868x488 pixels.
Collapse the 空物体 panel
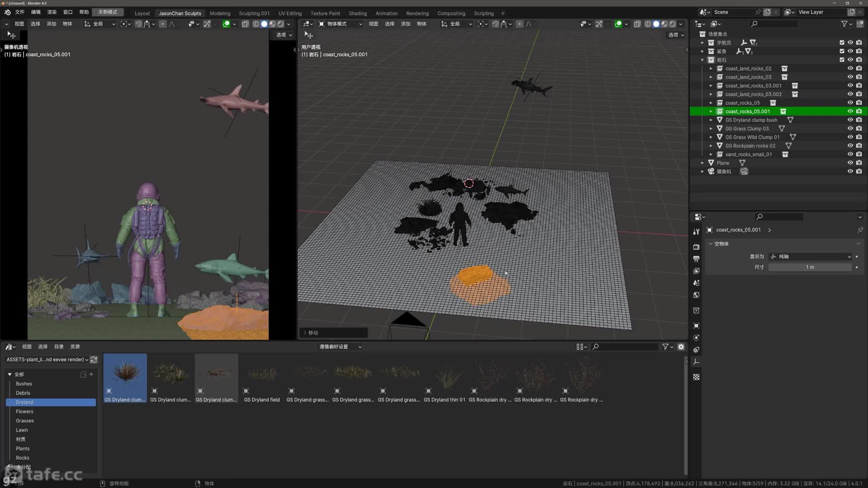pos(711,244)
